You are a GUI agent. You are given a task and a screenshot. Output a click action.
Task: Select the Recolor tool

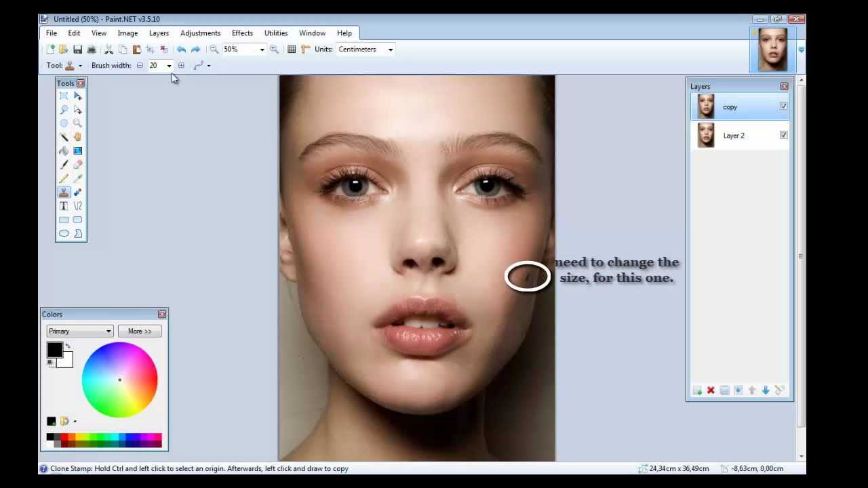[77, 192]
